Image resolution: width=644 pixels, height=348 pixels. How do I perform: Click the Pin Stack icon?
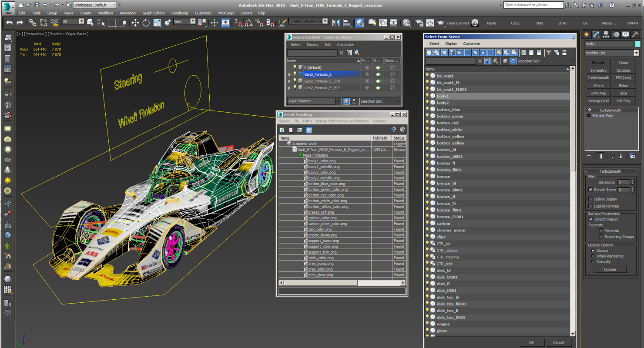[x=589, y=156]
